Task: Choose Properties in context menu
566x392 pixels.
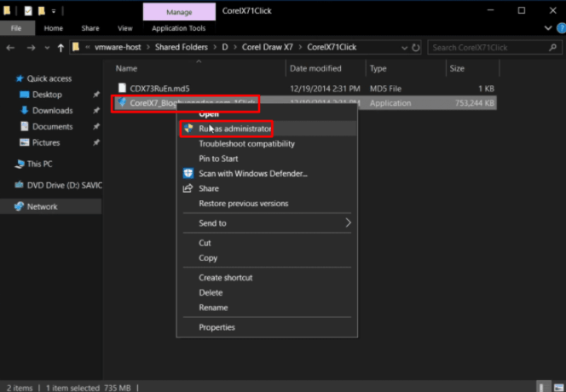Action: [x=267, y=327]
